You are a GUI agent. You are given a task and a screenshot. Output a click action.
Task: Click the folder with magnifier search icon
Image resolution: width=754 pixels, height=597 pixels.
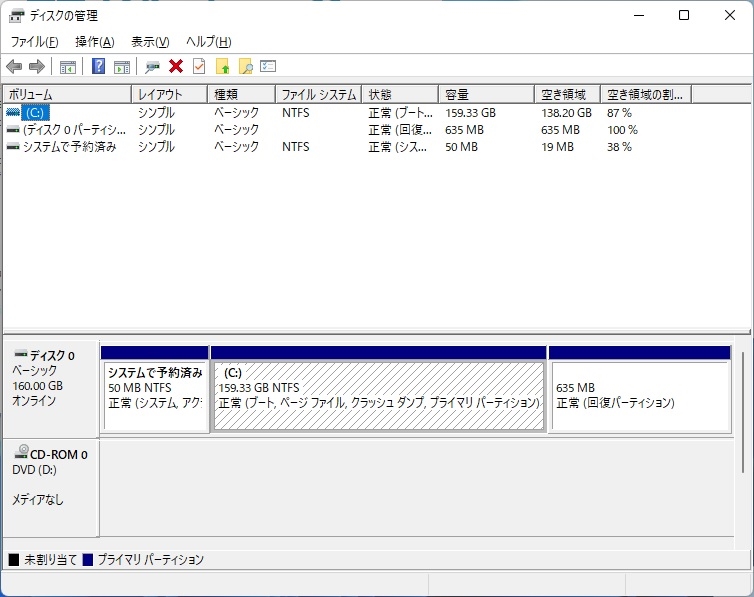point(245,66)
